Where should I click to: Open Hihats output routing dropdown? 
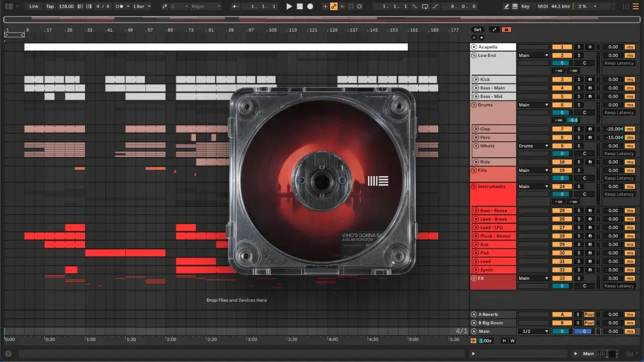click(533, 146)
